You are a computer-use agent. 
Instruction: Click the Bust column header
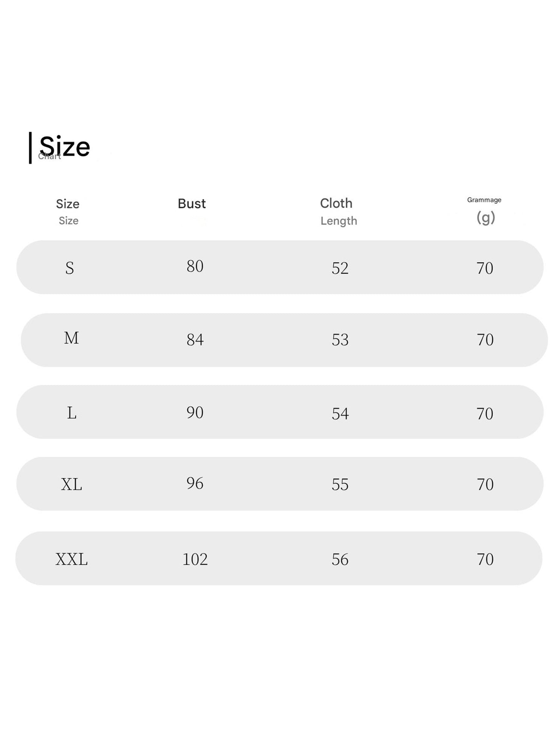(x=192, y=204)
